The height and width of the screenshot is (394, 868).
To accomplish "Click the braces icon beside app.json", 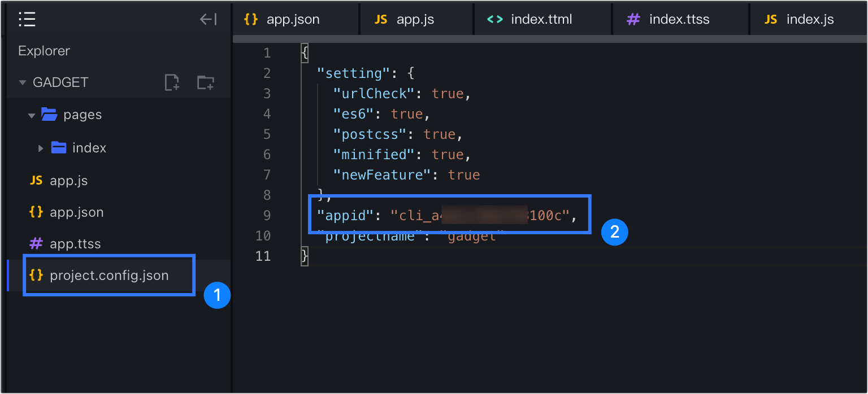I will pyautogui.click(x=35, y=212).
